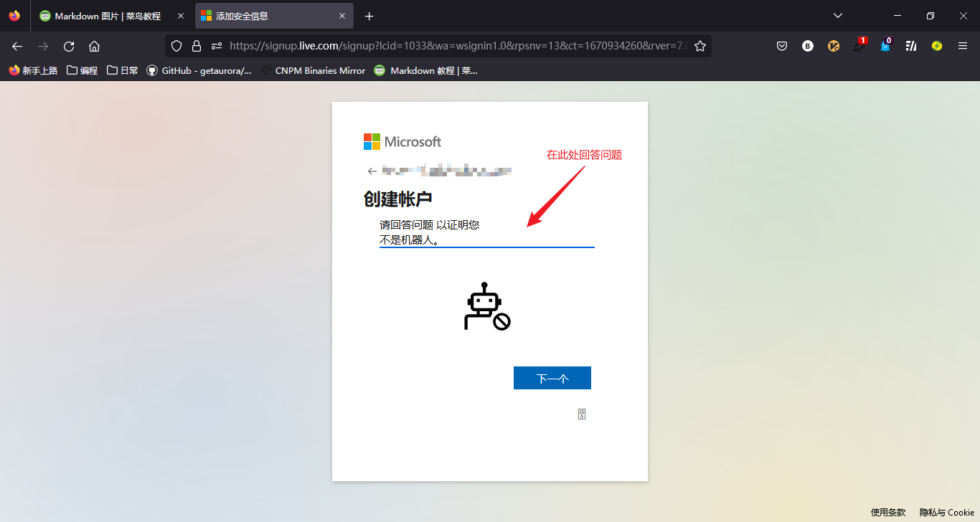Open the striped slashes extension icon
The height and width of the screenshot is (522, 980).
click(911, 46)
